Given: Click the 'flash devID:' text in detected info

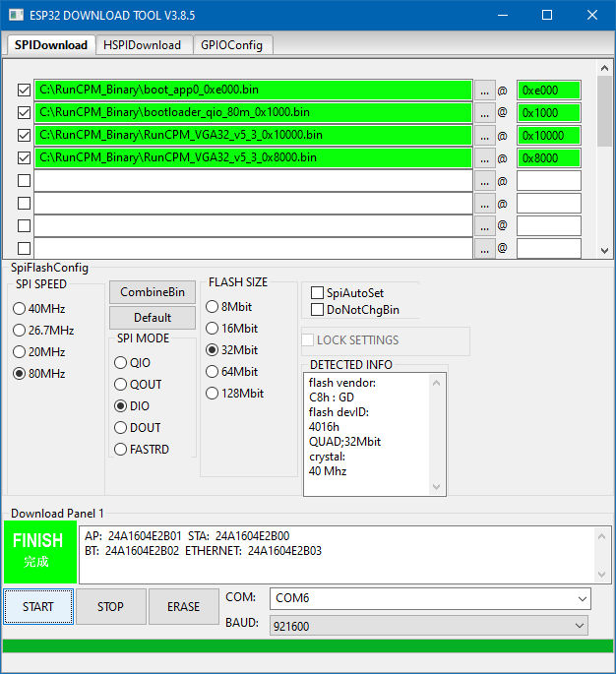Looking at the screenshot, I should (x=339, y=412).
